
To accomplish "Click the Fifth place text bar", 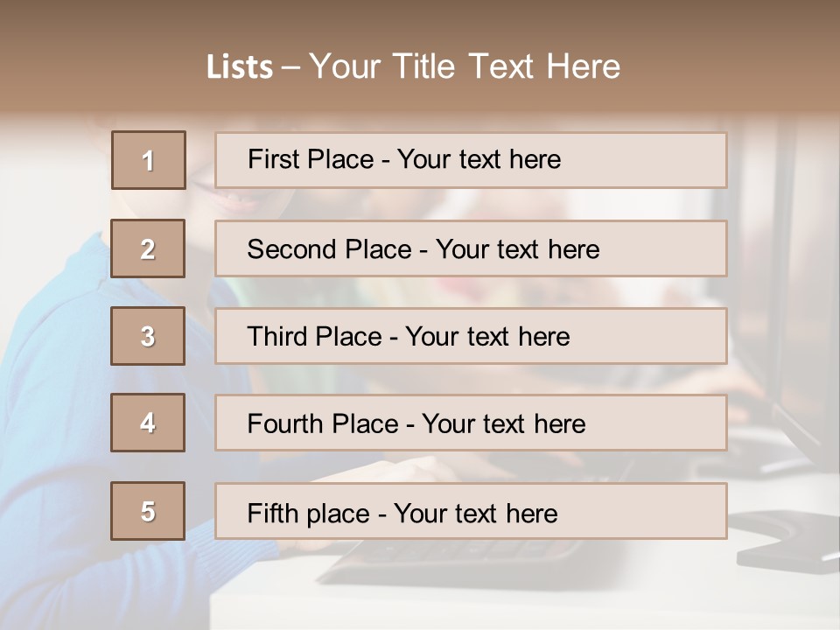I will coord(471,511).
